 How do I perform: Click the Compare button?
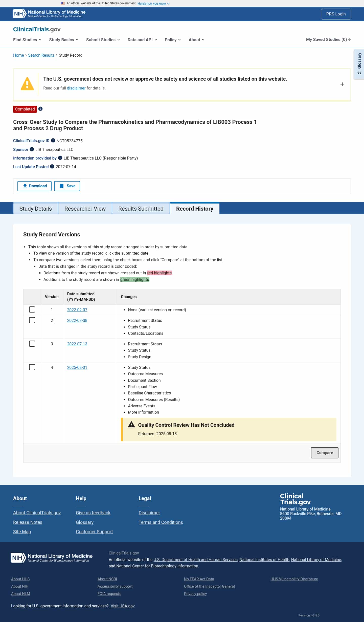325,453
